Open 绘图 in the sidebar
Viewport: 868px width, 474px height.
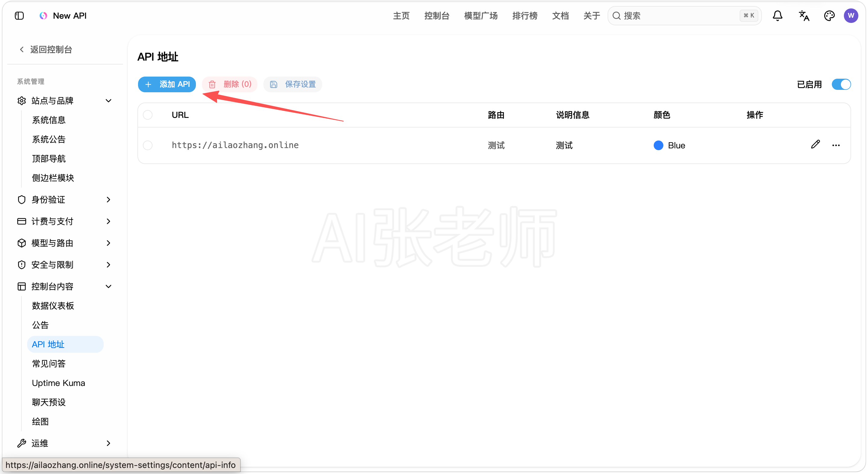40,422
